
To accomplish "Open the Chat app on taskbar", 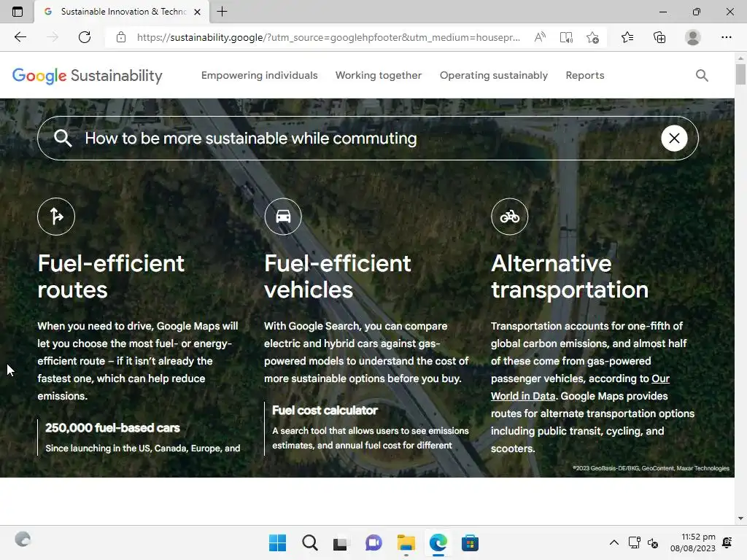I will click(x=373, y=542).
